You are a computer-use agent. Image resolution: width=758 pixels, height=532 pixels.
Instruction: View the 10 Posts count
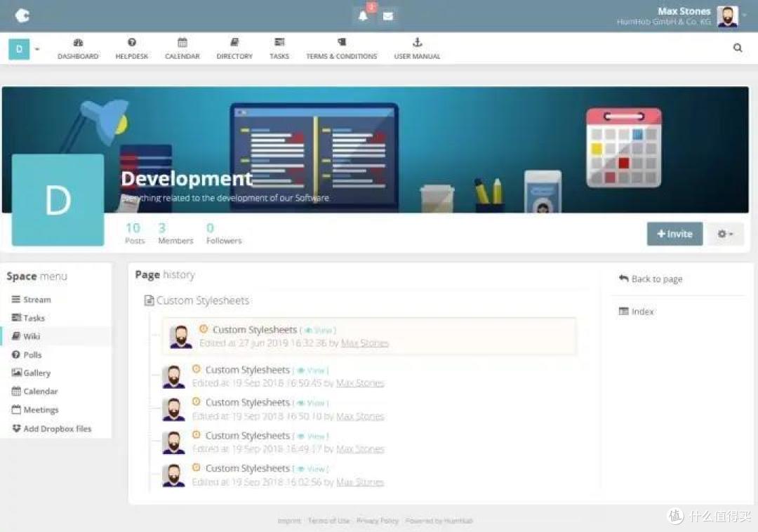coord(134,233)
